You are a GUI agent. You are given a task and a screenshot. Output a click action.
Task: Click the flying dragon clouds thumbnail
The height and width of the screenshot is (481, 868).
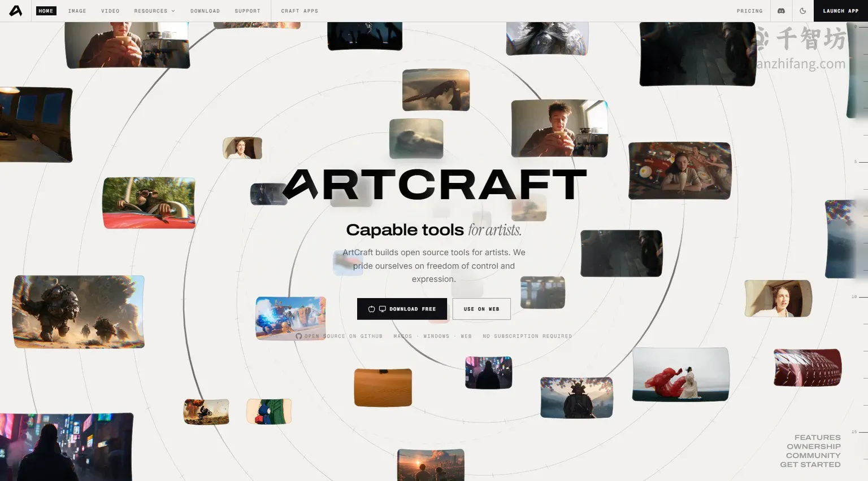click(436, 90)
